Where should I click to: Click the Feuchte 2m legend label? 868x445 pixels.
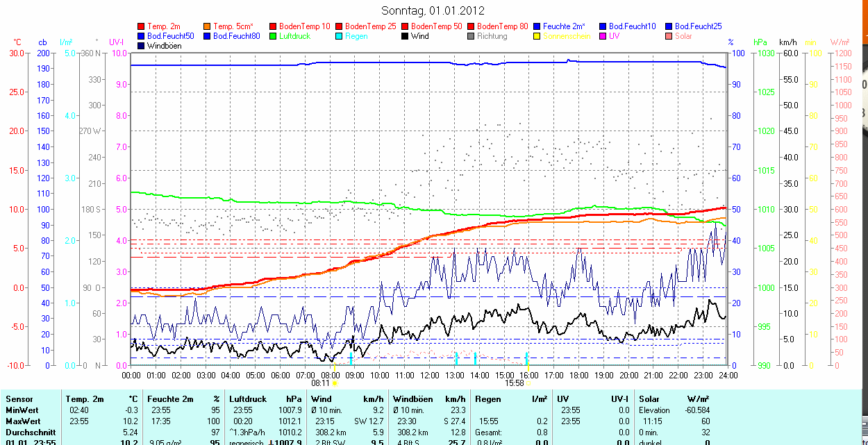[565, 26]
